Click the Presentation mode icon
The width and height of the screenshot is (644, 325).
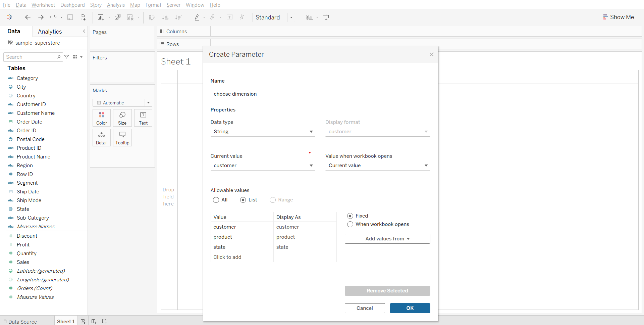pos(326,17)
